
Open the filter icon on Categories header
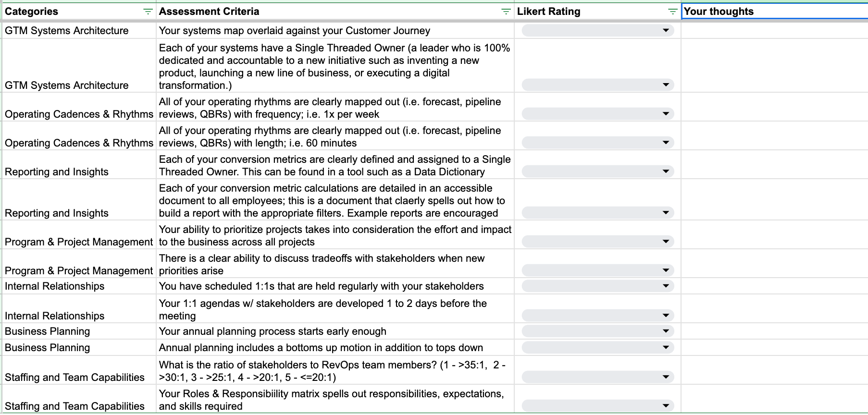tap(148, 11)
